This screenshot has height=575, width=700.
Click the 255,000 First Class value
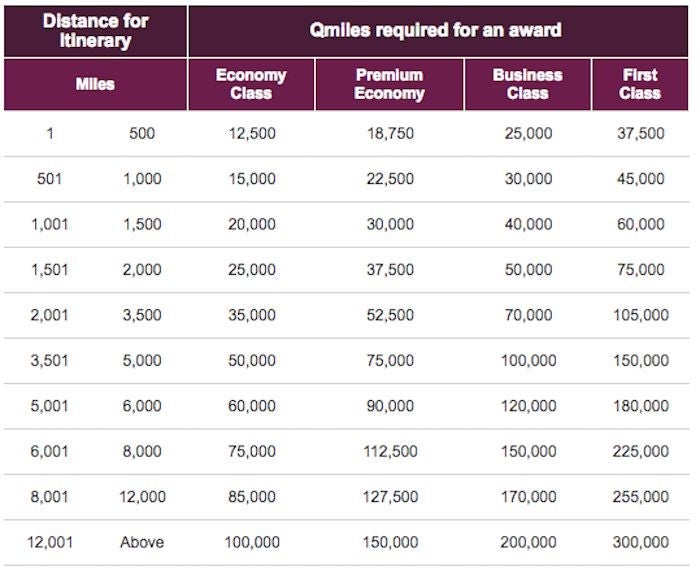click(x=641, y=497)
